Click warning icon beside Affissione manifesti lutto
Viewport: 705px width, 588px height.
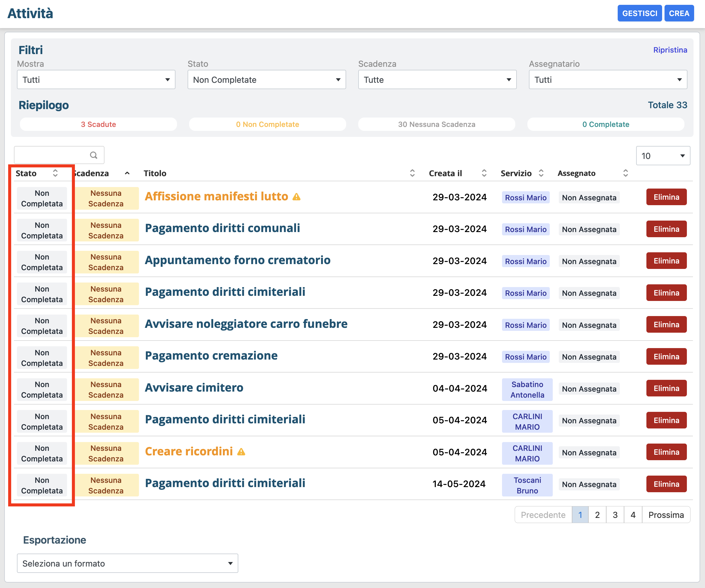[296, 197]
